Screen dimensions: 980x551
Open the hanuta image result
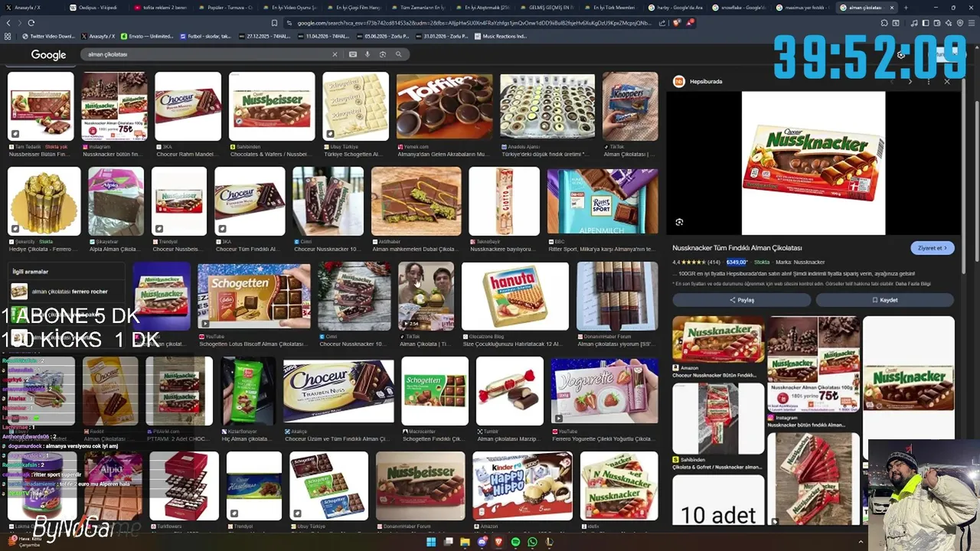pos(515,296)
